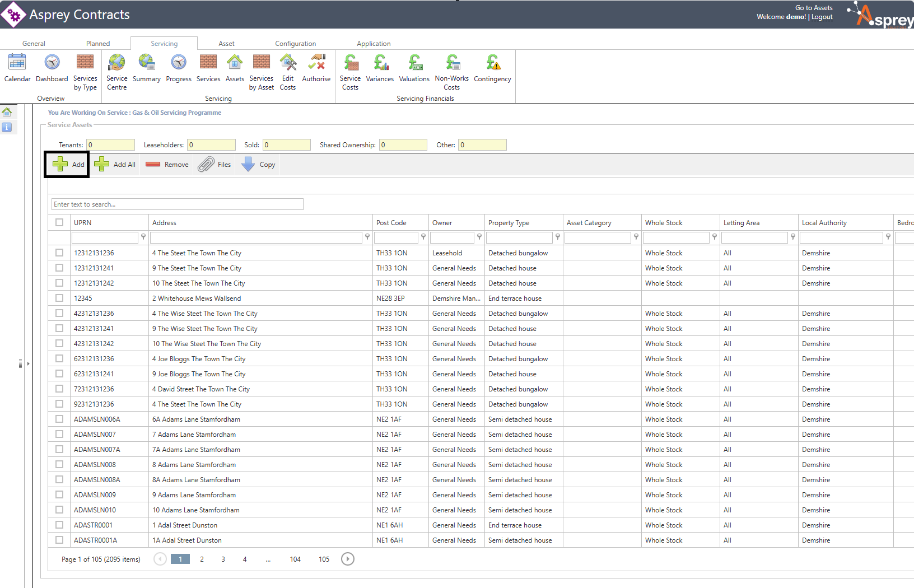Open the Asset Category filter funnel
Image resolution: width=914 pixels, height=588 pixels.
[636, 237]
